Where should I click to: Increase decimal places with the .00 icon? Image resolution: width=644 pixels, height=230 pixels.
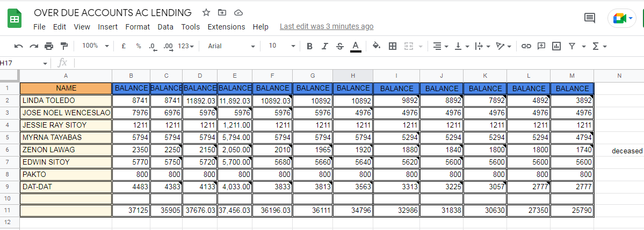pos(168,46)
